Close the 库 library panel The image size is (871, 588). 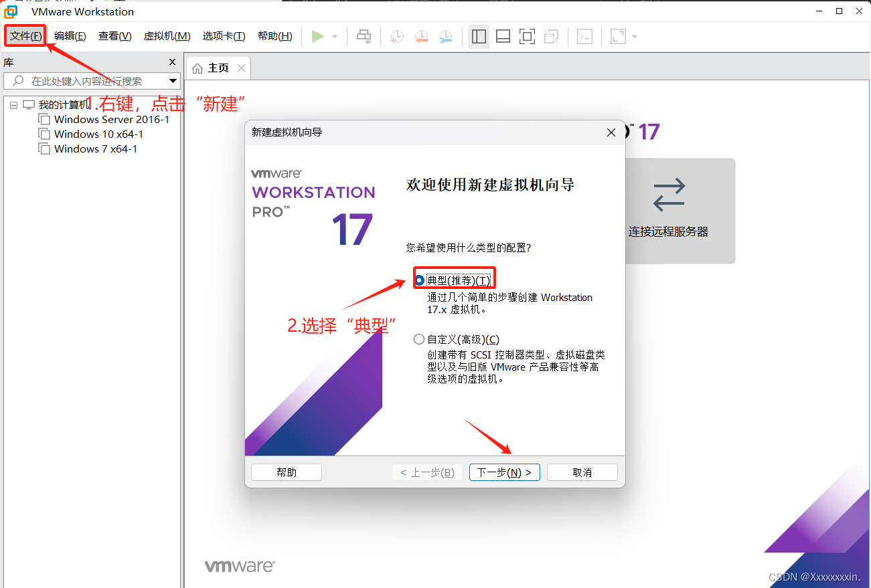(172, 62)
